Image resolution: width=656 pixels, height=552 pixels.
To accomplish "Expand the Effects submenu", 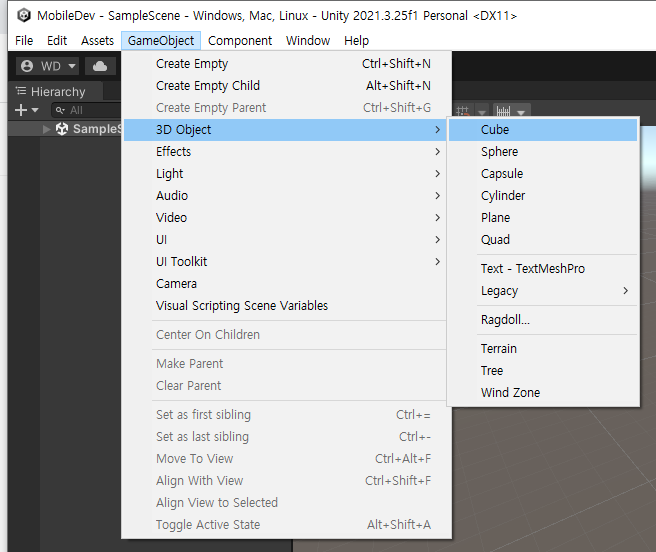I will pyautogui.click(x=287, y=151).
